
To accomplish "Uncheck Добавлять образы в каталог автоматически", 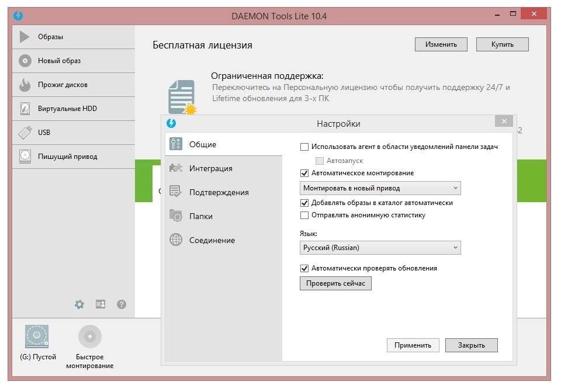I will pyautogui.click(x=304, y=203).
